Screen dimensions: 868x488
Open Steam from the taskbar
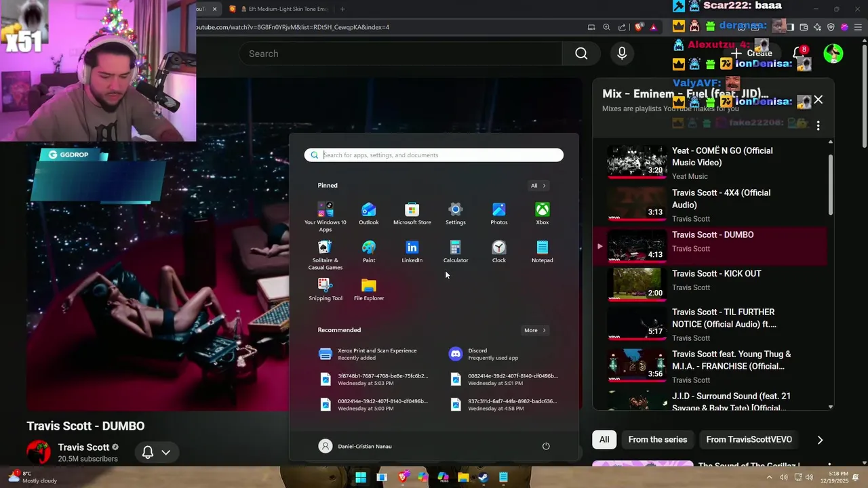(x=483, y=477)
